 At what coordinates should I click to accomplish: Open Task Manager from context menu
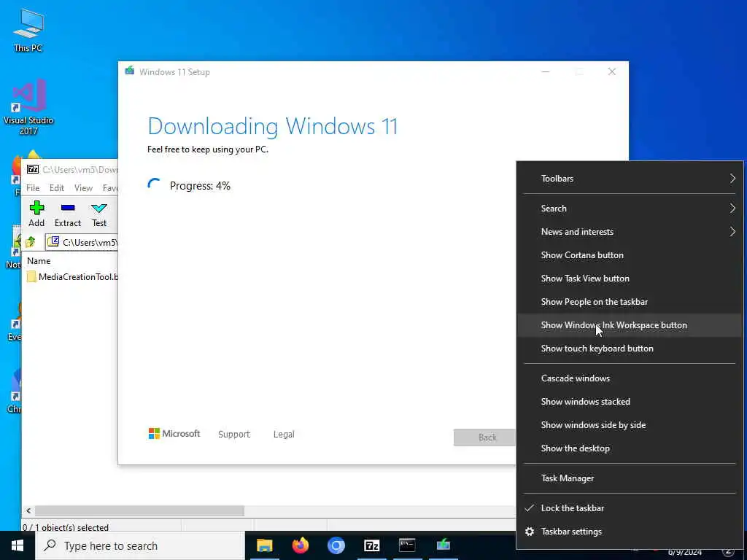[x=630, y=478]
